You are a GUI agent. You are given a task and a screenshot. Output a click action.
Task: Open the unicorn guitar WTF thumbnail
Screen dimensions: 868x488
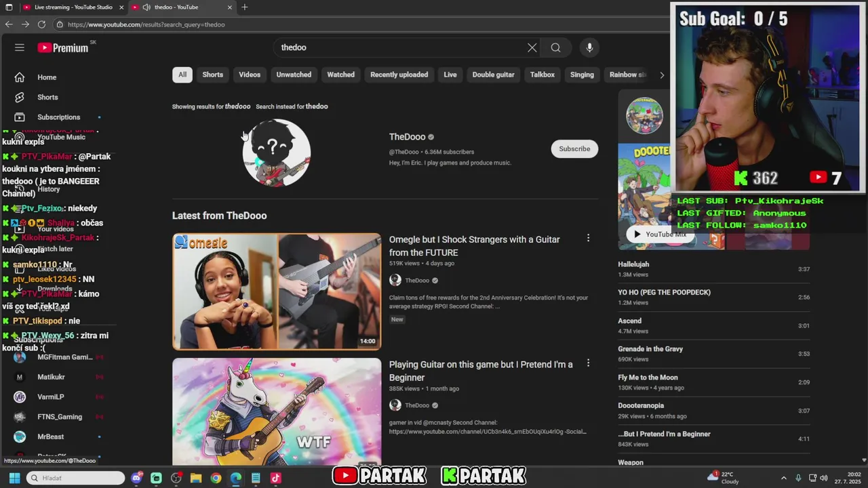click(277, 411)
